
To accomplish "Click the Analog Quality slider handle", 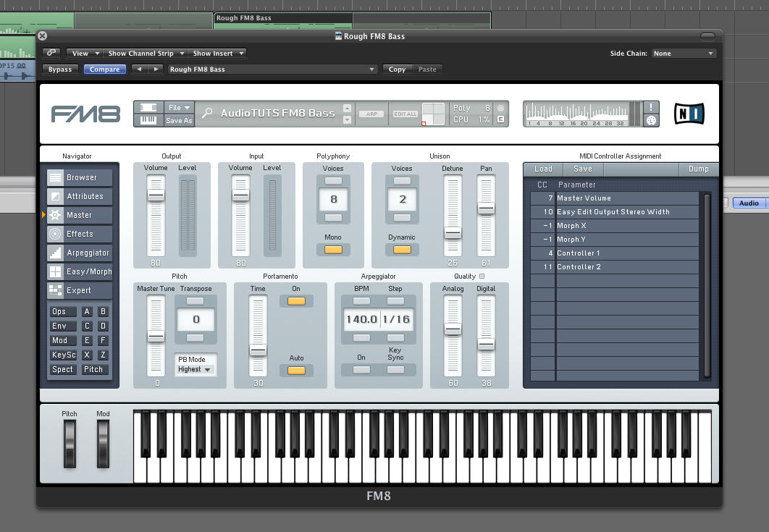I will (x=453, y=329).
